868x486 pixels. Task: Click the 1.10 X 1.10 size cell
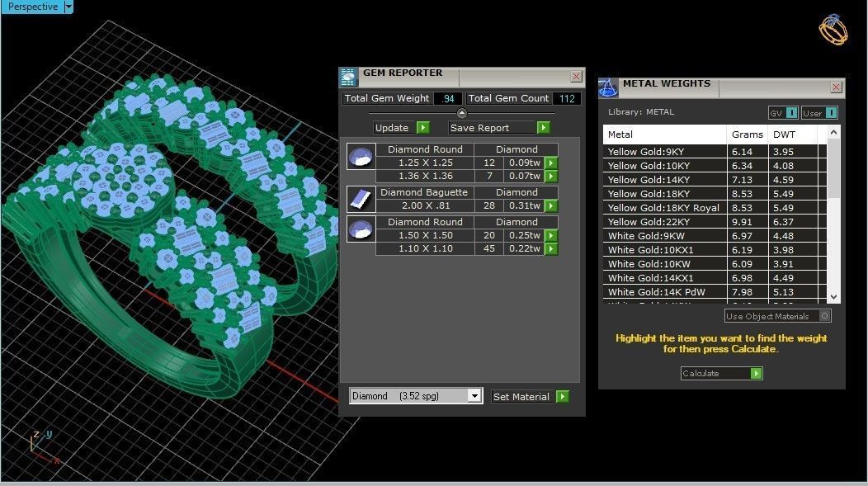(x=425, y=248)
